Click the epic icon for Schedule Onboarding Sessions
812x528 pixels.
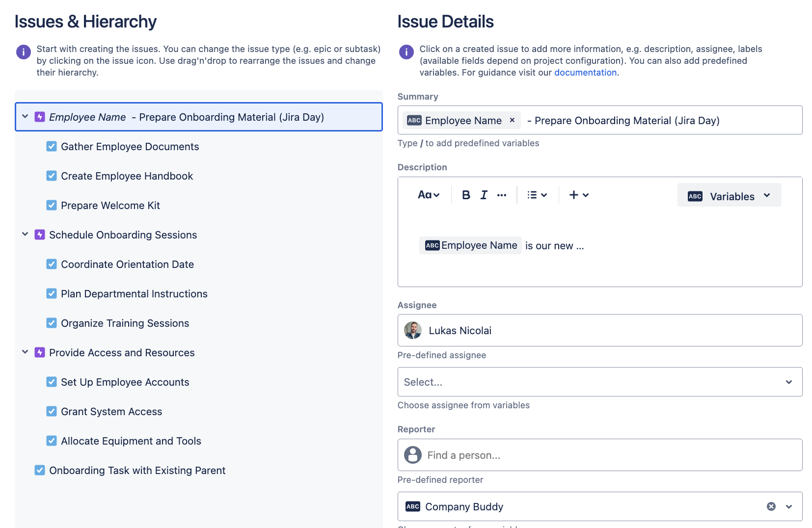tap(39, 235)
